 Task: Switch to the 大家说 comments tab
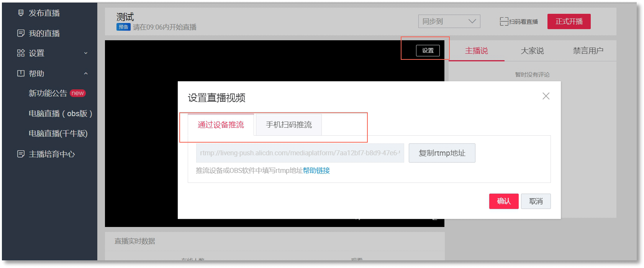[532, 51]
